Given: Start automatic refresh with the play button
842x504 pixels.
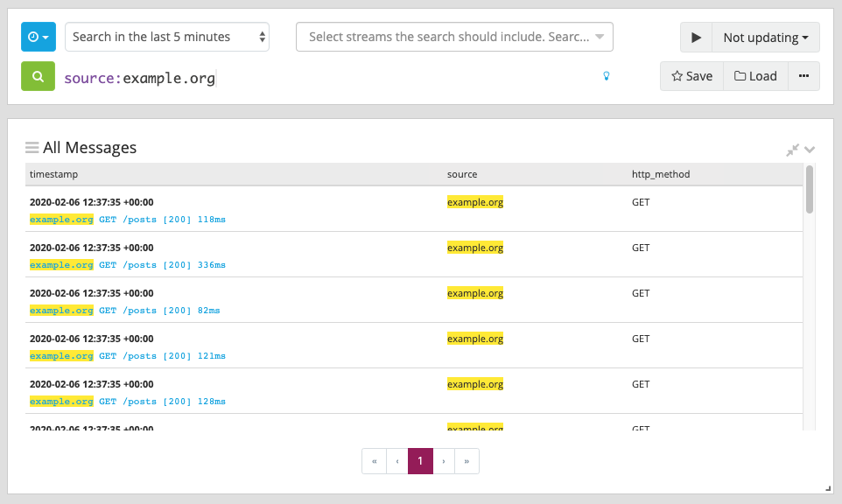Looking at the screenshot, I should [x=697, y=37].
